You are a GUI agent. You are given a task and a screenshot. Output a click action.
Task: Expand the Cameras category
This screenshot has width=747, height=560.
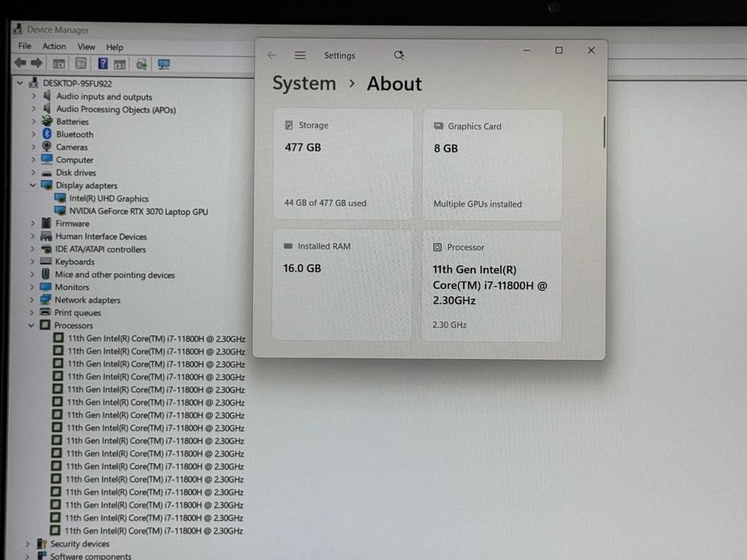(34, 146)
